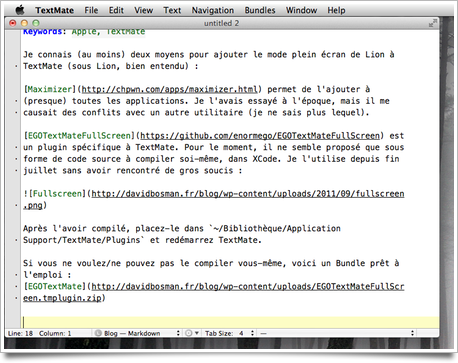The image size is (458, 363).
Task: Zoom the untitled 2 window with the green button
Action: click(x=36, y=23)
